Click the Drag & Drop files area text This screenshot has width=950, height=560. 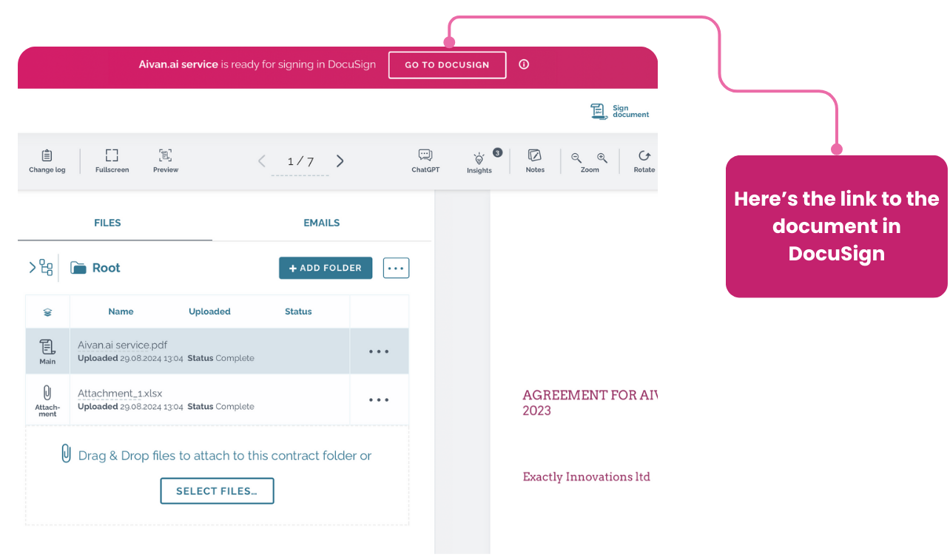(225, 456)
